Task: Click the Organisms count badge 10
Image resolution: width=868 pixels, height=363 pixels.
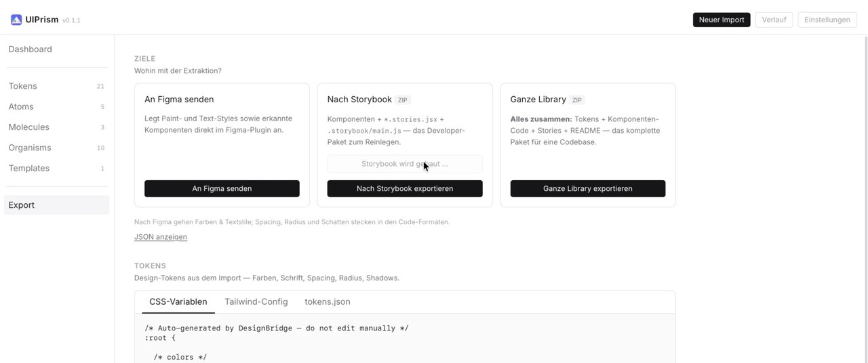Action: 100,148
